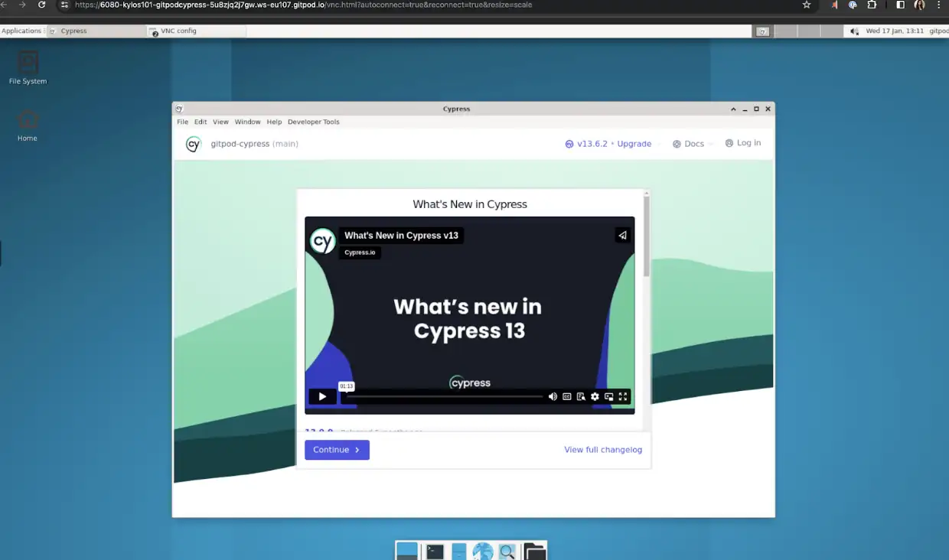The width and height of the screenshot is (949, 560).
Task: Click the date and time in the panel
Action: pos(895,31)
